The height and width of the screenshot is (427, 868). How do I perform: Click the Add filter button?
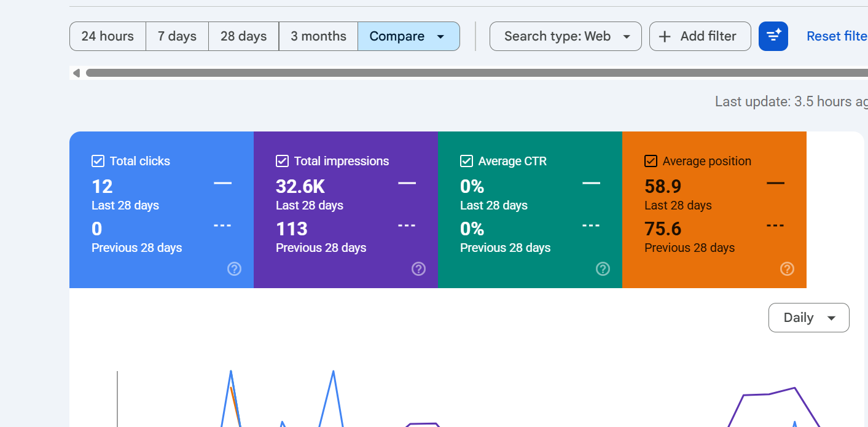[x=700, y=36]
